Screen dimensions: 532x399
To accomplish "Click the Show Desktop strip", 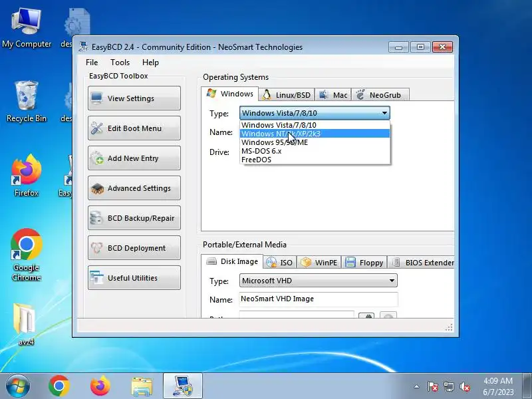I will point(527,386).
